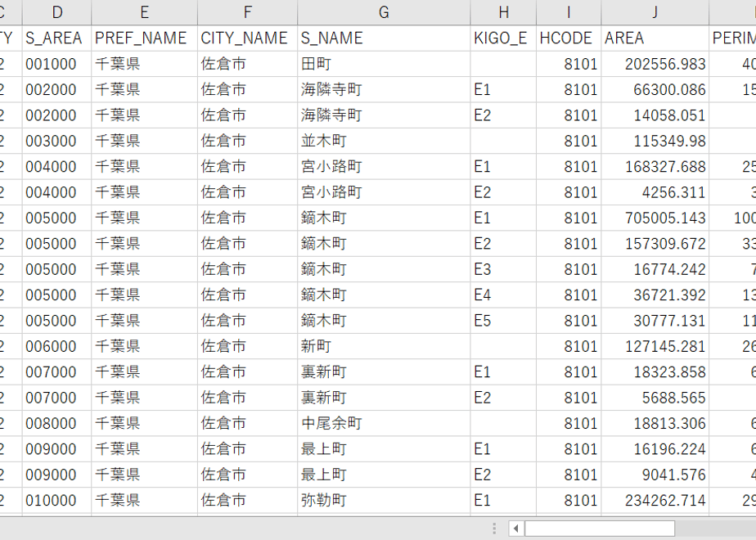Select the 中尾余町 cell
The height and width of the screenshot is (540, 756).
384,423
